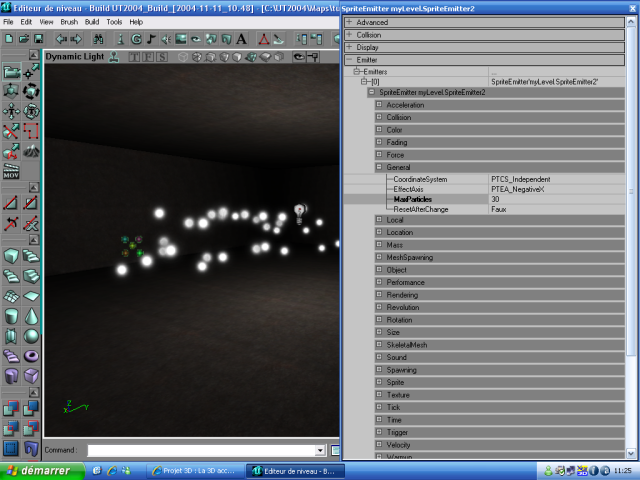
Task: Click the Redo arrow icon
Action: (x=76, y=39)
